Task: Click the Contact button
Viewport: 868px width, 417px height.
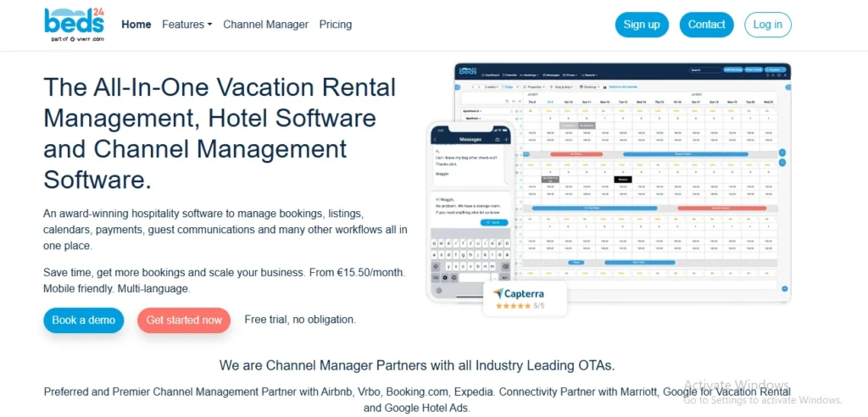Action: tap(706, 25)
